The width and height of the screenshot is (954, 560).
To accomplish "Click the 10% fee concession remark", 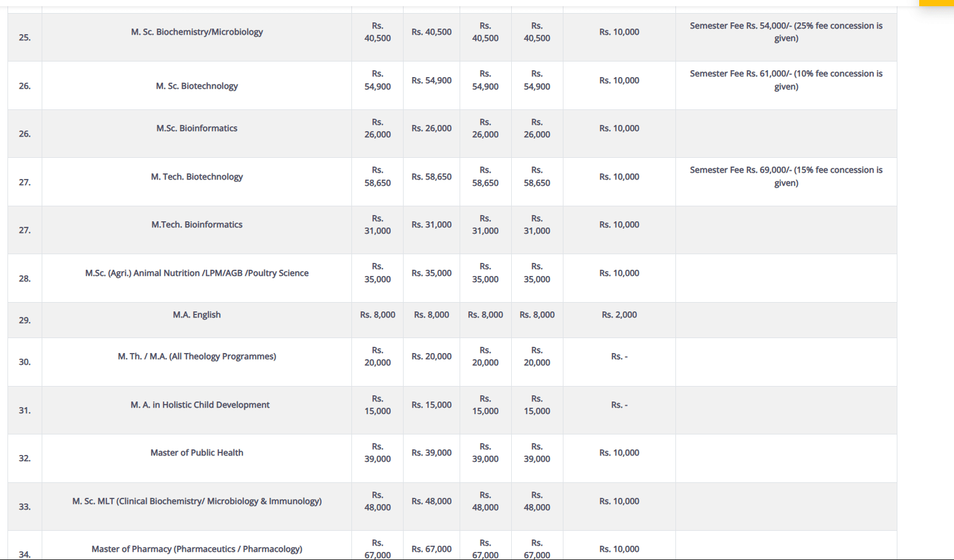I will tap(785, 80).
